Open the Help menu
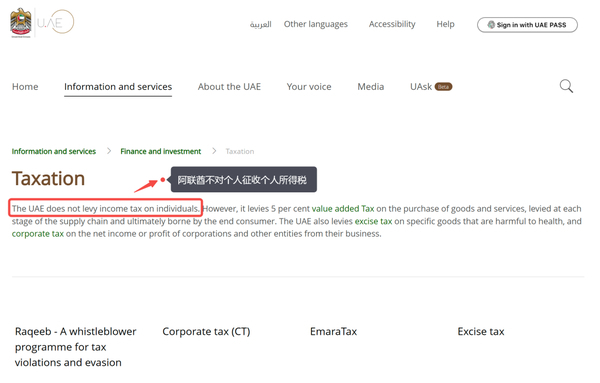The width and height of the screenshot is (600, 383). point(445,24)
